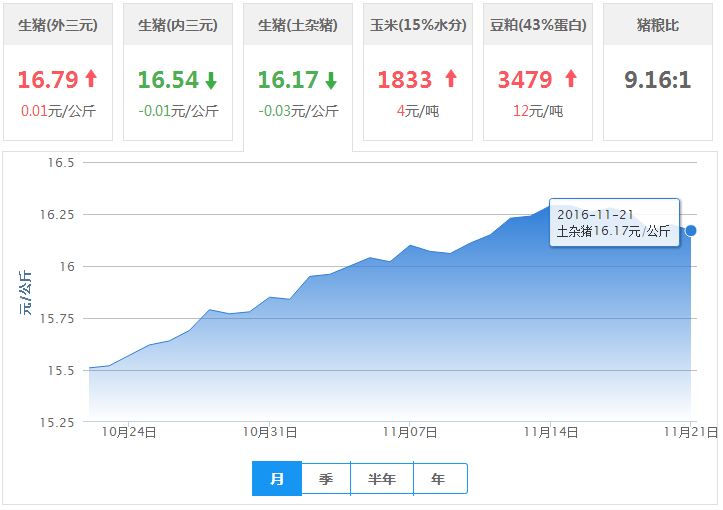Click the y-axis label 16.25
723x510 pixels.
coord(57,214)
